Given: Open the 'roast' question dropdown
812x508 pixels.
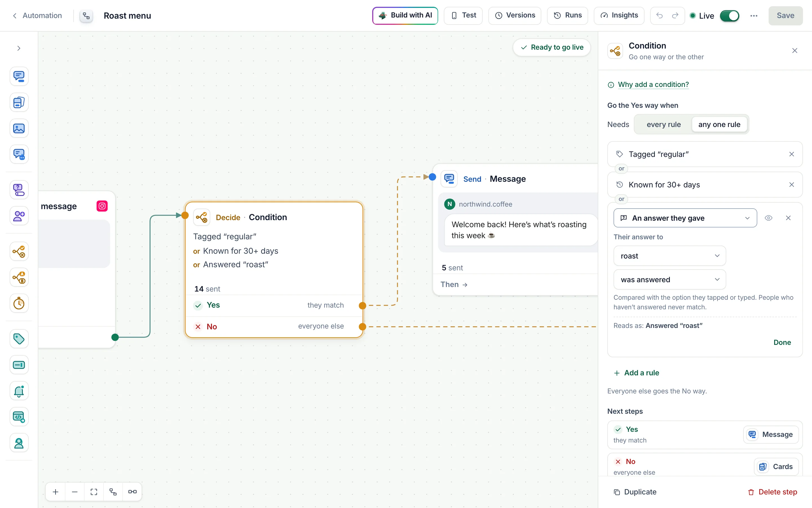Looking at the screenshot, I should coord(670,256).
